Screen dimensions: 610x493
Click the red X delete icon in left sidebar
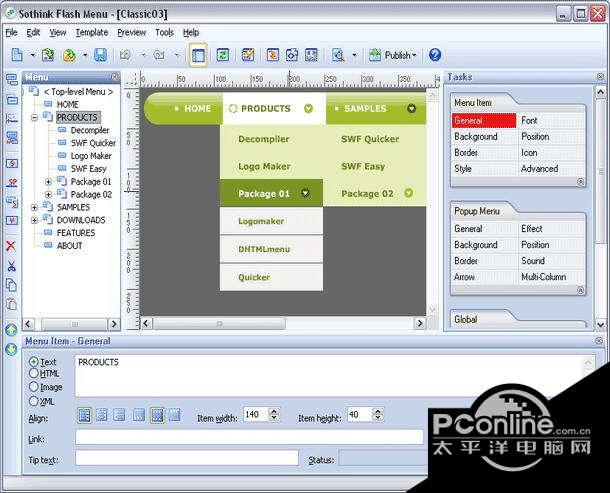(x=11, y=246)
